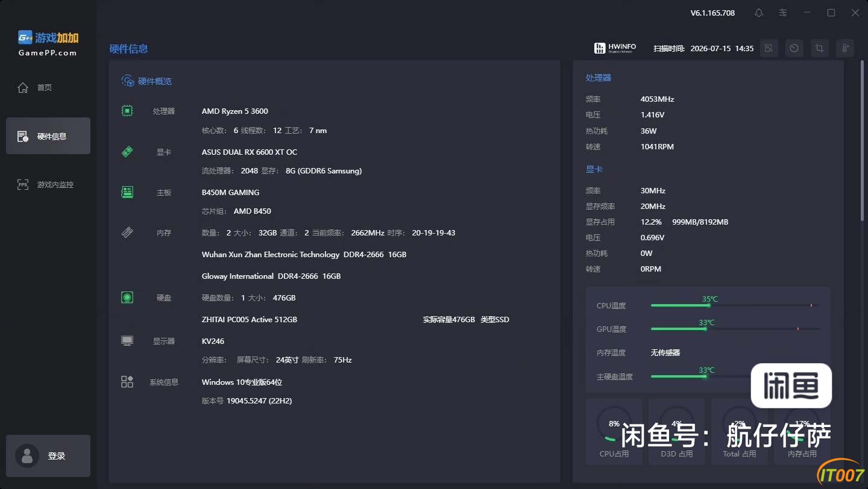Click the hard disk icon
The image size is (868, 489).
[127, 297]
